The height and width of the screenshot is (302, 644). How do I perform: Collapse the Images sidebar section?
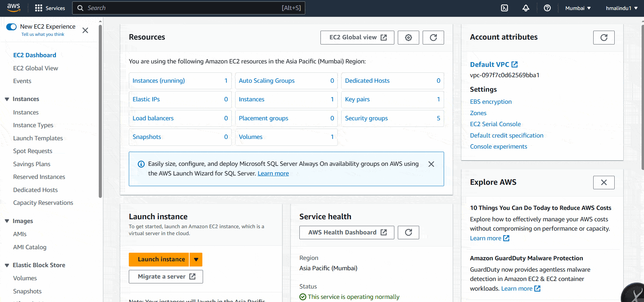click(x=7, y=221)
